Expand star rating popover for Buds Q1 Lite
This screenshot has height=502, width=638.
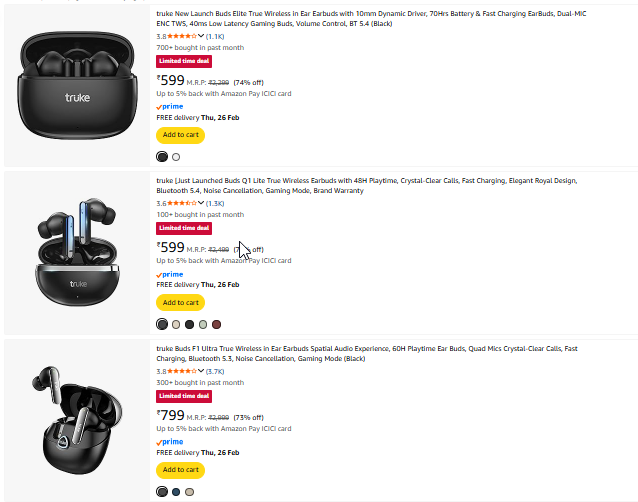201,203
